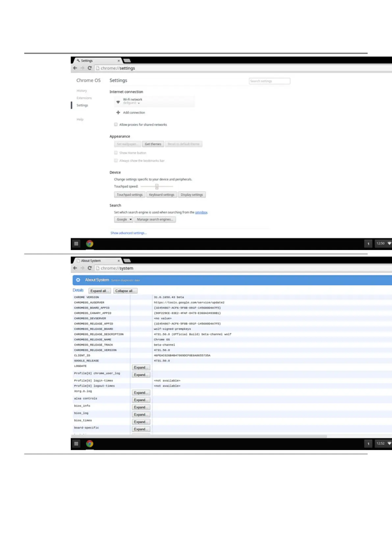Click Expand all button
This screenshot has height=554, width=392.
pos(100,291)
